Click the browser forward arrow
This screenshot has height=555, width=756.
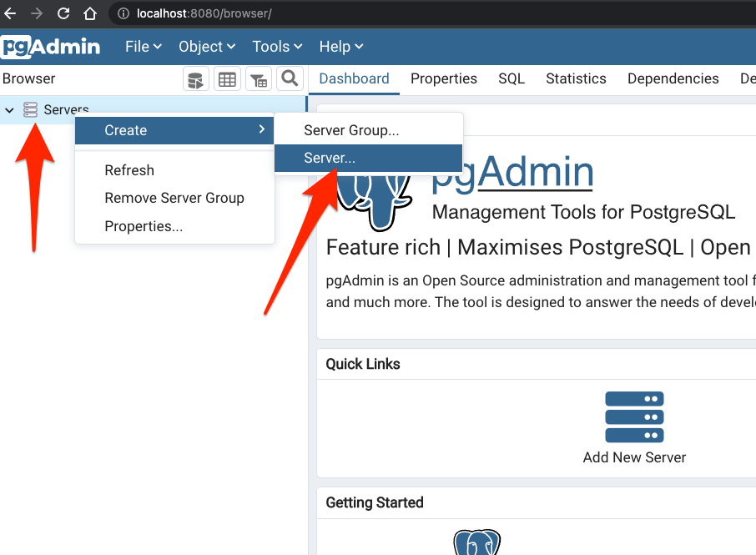pos(37,13)
